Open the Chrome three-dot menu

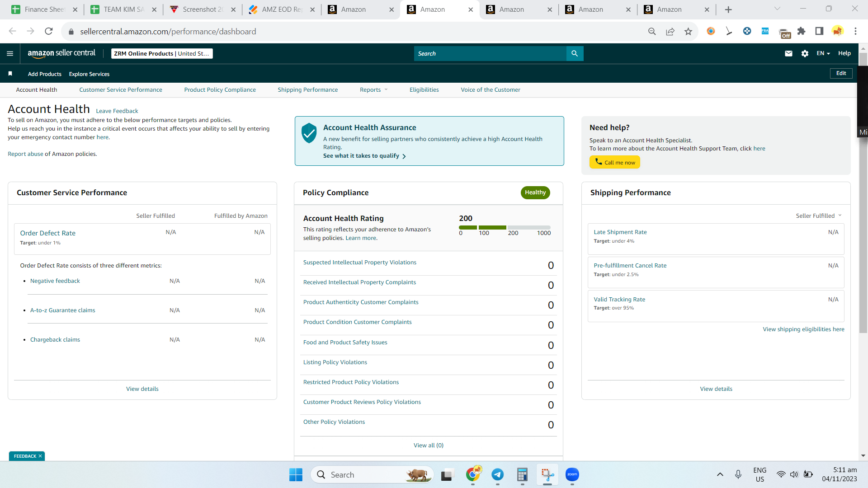point(855,31)
